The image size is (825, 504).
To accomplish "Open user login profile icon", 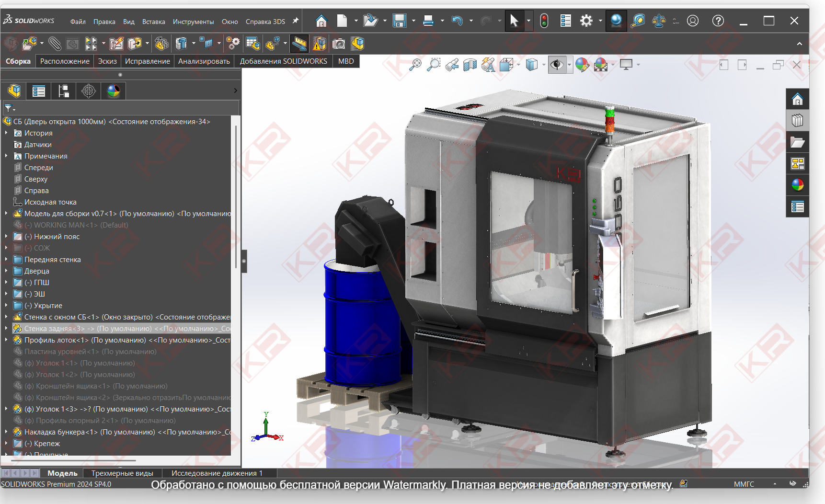I will coord(693,21).
